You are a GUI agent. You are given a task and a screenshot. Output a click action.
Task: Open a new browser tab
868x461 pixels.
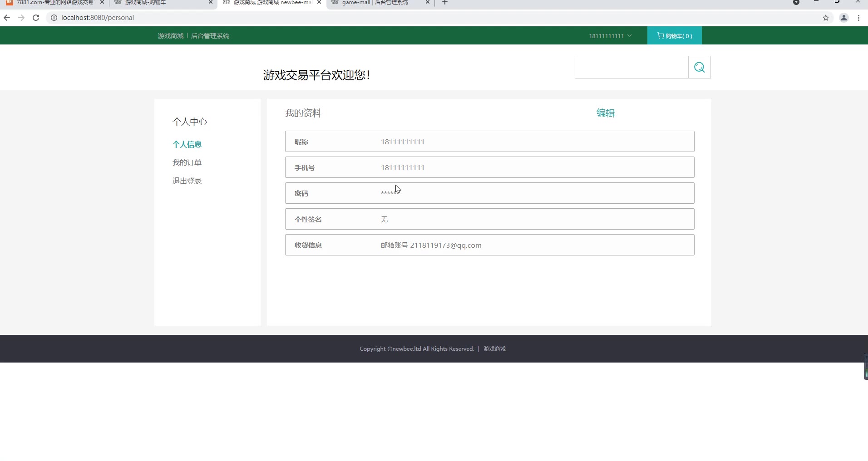(445, 3)
